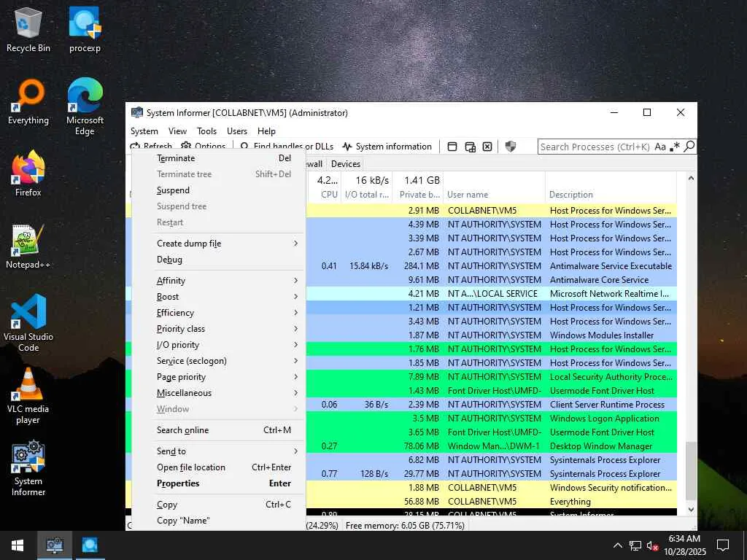Viewport: 747px width, 560px height.
Task: Select the Process Explorer taskbar icon
Action: coord(90,545)
